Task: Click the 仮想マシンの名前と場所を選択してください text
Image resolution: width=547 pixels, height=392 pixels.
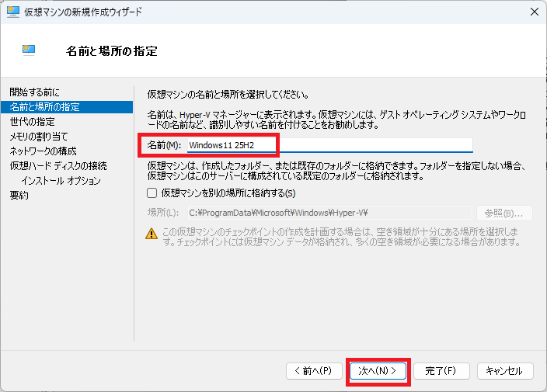Action: 228,95
